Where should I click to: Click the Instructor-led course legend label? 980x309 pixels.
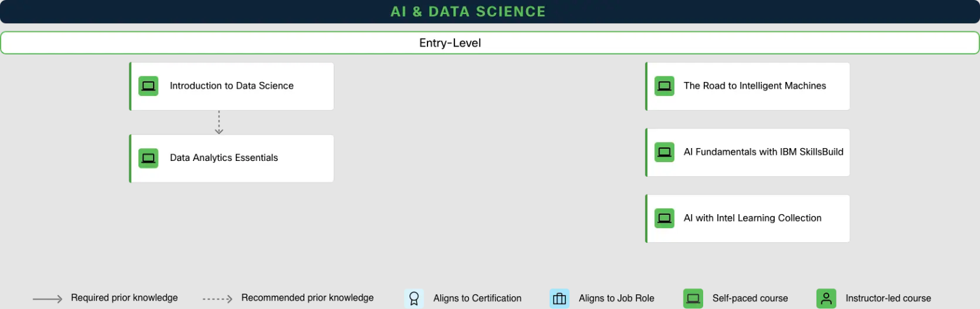888,299
